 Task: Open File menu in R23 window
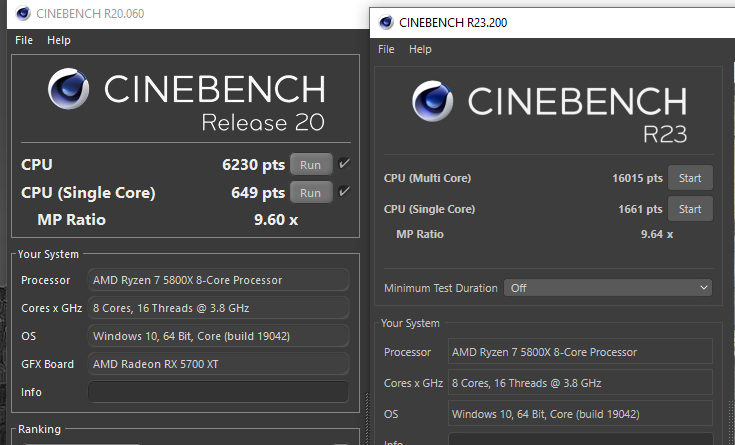click(386, 49)
